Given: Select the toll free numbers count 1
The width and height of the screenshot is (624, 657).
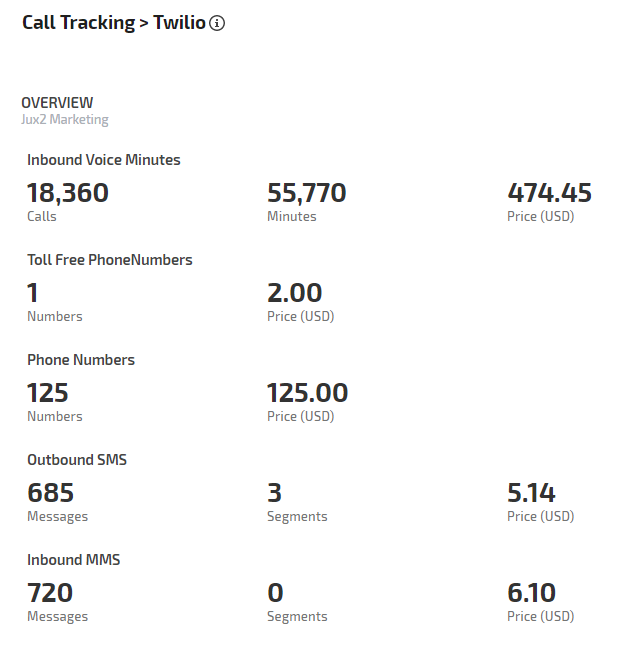Looking at the screenshot, I should coord(33,293).
